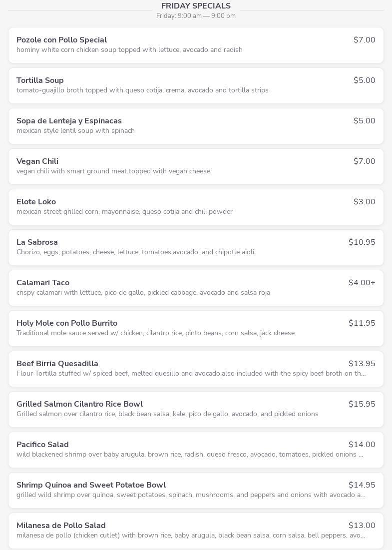Click the $11.95 Holy Mole Burrito price
The height and width of the screenshot is (550, 392).
[362, 323]
